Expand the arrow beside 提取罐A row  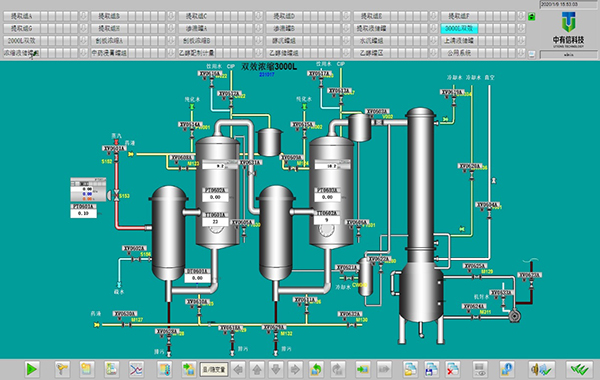tap(83, 16)
